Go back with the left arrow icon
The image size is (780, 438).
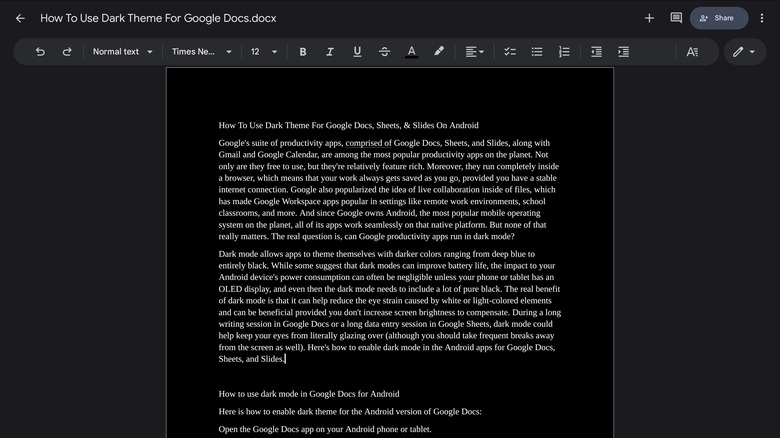coord(20,18)
